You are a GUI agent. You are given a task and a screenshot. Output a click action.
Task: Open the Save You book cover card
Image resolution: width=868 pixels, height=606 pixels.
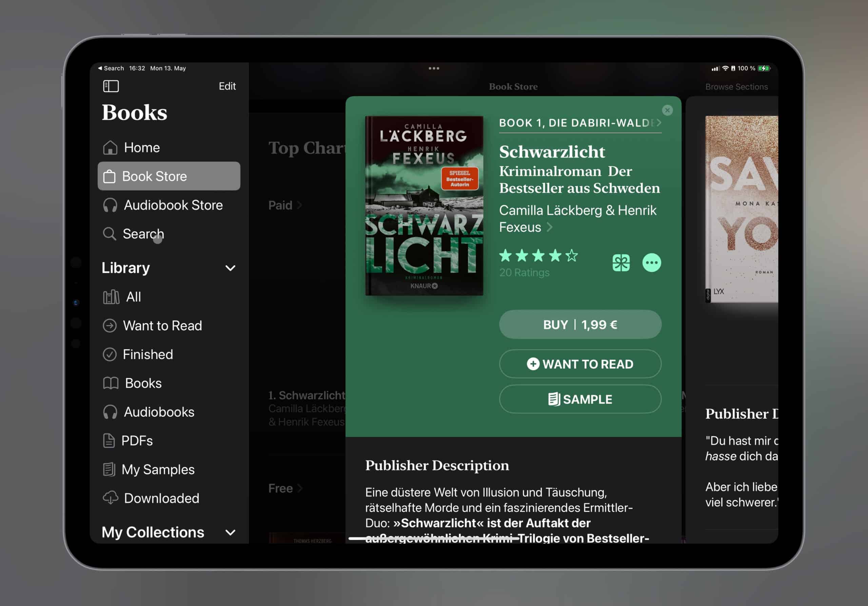pos(741,209)
